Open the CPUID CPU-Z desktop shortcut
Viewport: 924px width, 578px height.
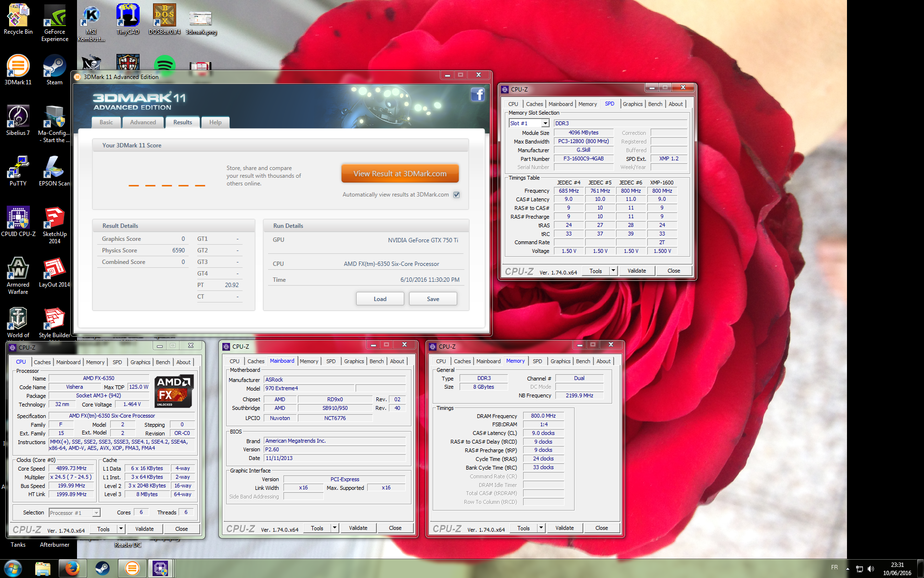18,222
